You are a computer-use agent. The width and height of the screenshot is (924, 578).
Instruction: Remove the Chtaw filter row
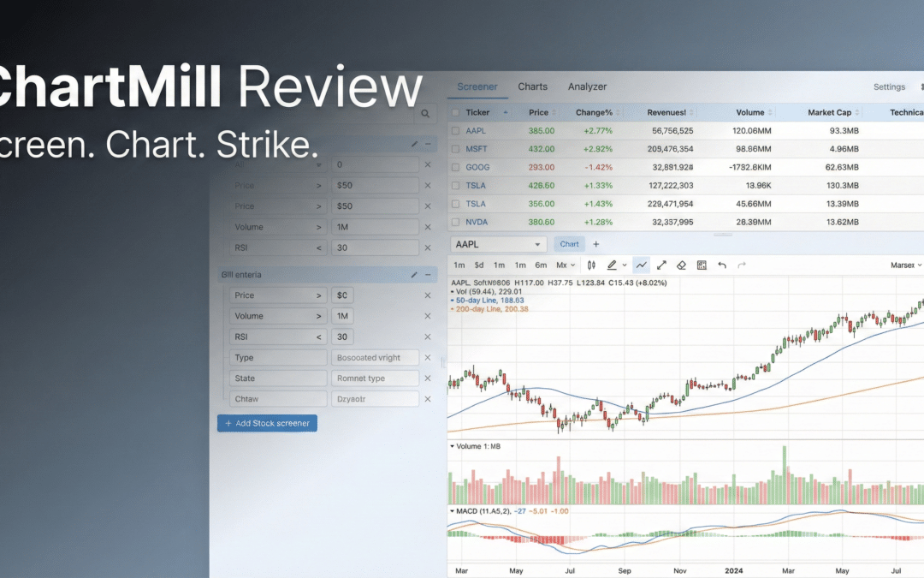pos(428,399)
